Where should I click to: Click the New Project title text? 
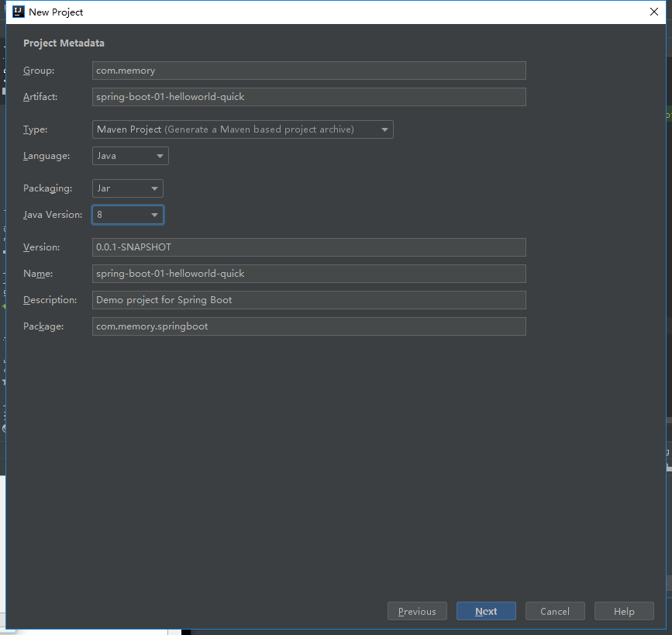point(56,12)
